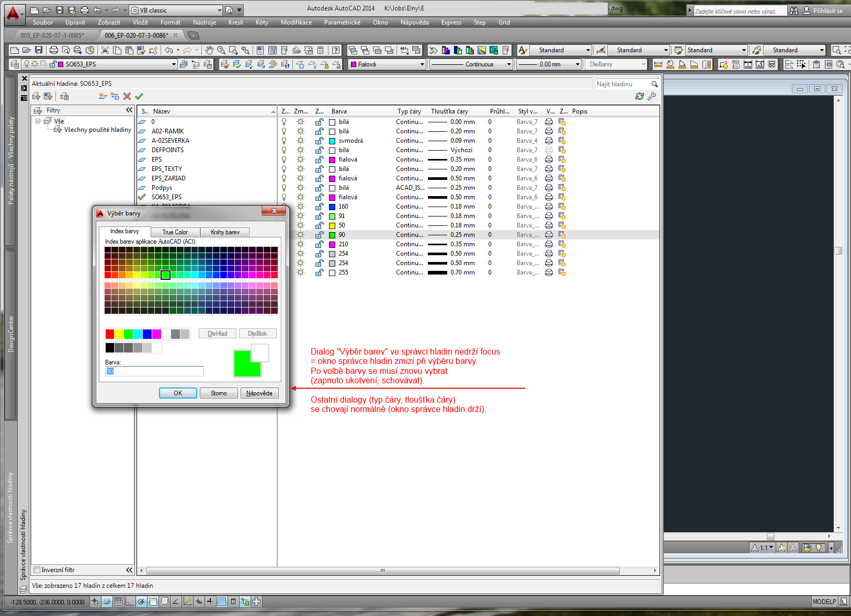Click the Storno button
This screenshot has width=851, height=616.
pyautogui.click(x=219, y=393)
